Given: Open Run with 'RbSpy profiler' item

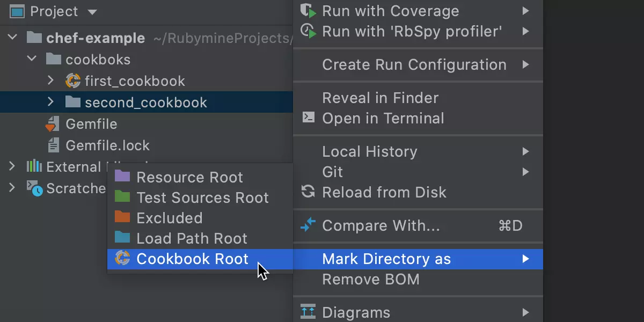Looking at the screenshot, I should pos(418,31).
